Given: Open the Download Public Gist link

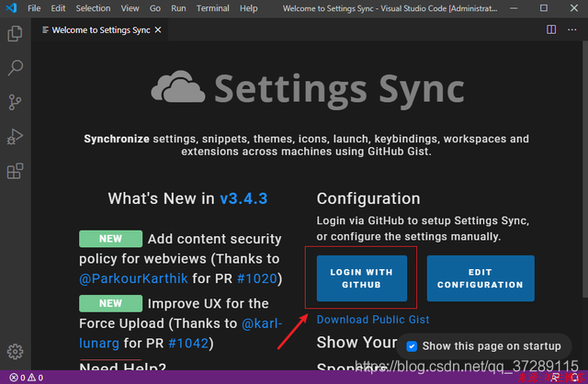Looking at the screenshot, I should pos(373,320).
